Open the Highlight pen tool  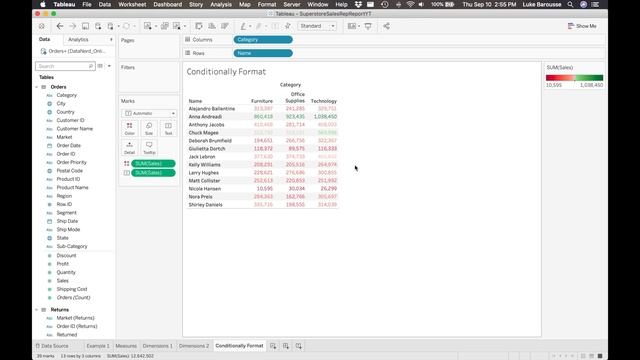pyautogui.click(x=243, y=26)
